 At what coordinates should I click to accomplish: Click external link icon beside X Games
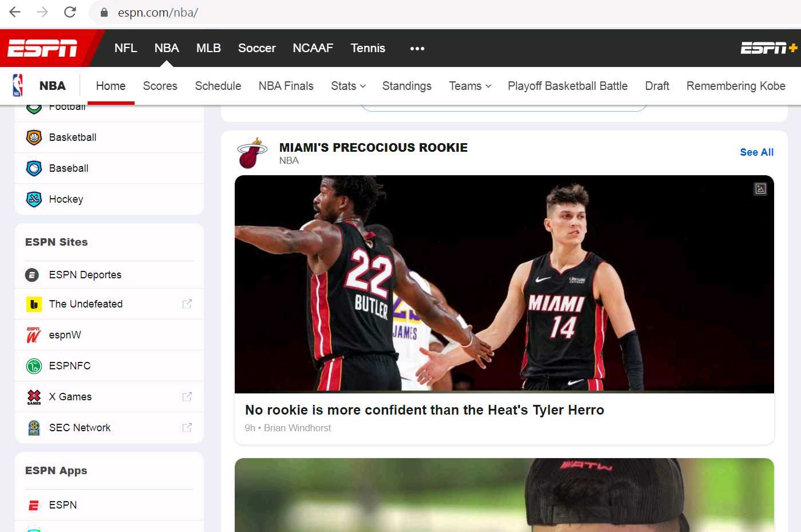coord(187,397)
